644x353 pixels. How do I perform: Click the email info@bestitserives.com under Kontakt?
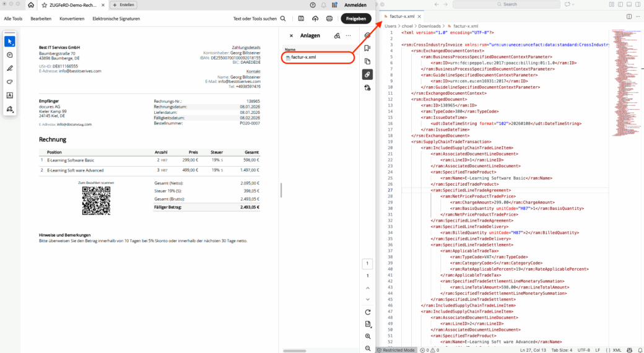pyautogui.click(x=240, y=81)
